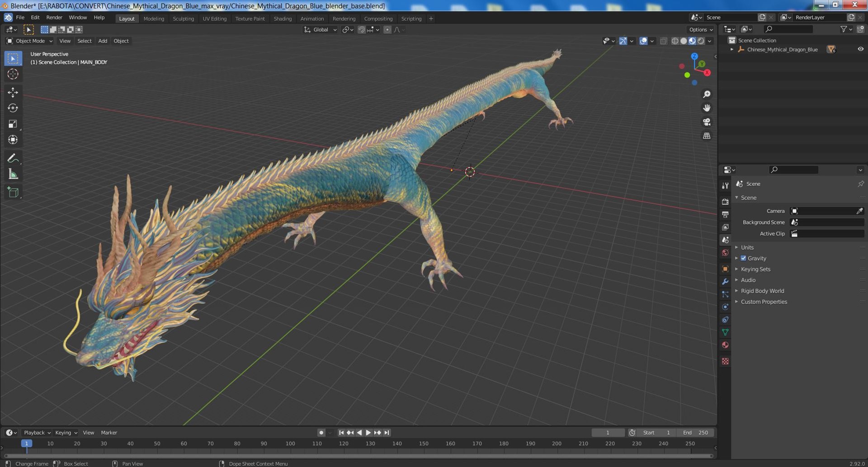Switch orthographic/perspective grid icon
This screenshot has width=868, height=467.
[707, 136]
